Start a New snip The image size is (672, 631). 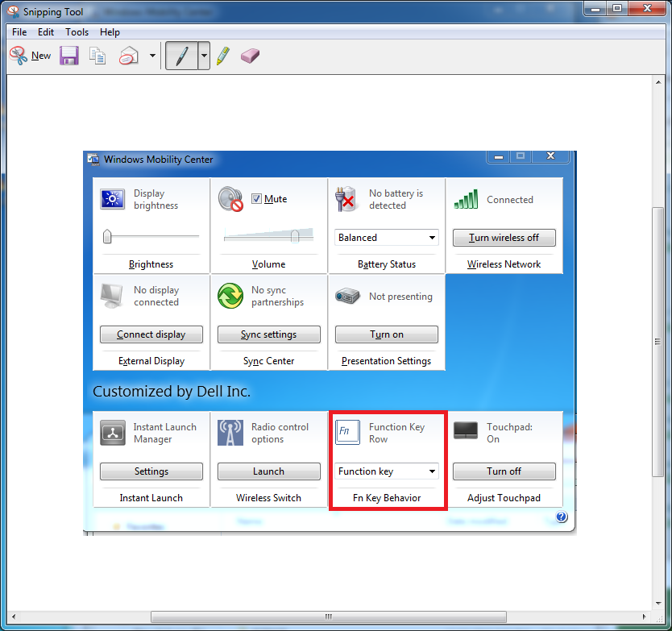tap(30, 56)
